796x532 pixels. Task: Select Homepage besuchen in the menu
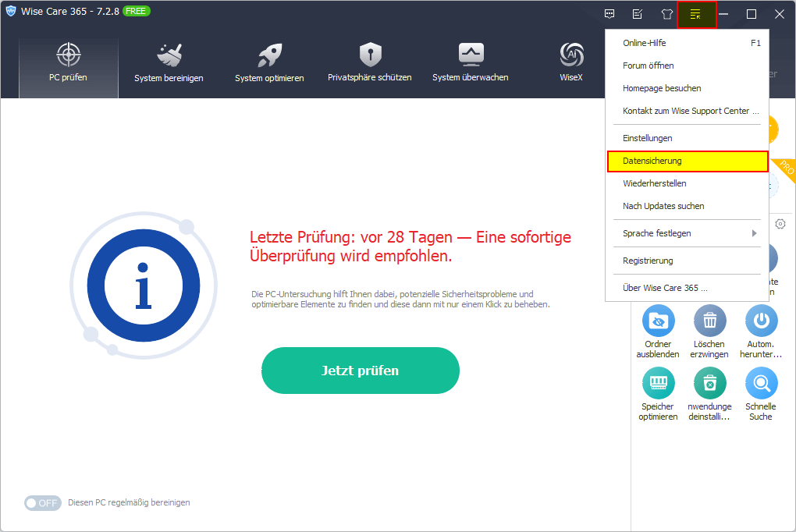[x=688, y=88]
